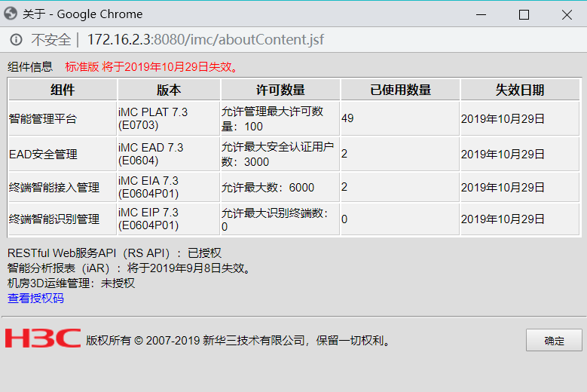Image resolution: width=587 pixels, height=392 pixels.
Task: Minimize the About window
Action: pos(481,14)
